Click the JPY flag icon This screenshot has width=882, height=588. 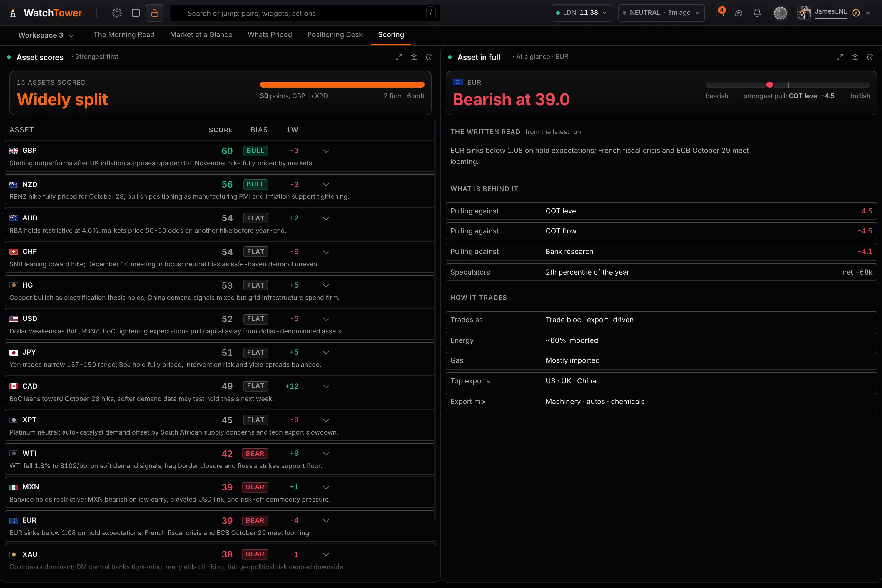(x=14, y=353)
